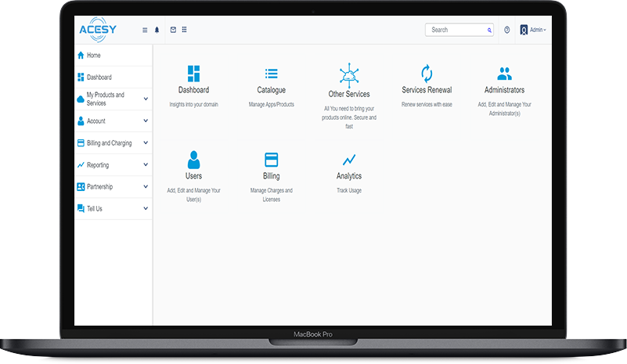
Task: Open the Users tile link
Action: [193, 176]
